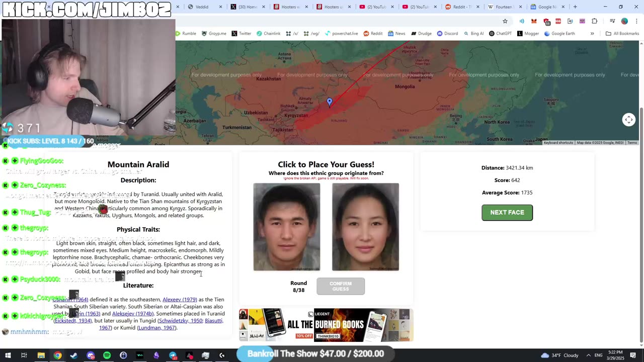Open the Reddit bookmark
This screenshot has width=644, height=362.
(x=373, y=34)
